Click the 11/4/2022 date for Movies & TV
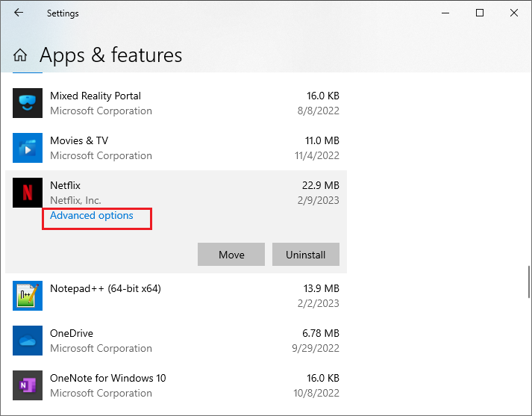532x416 pixels. point(317,155)
